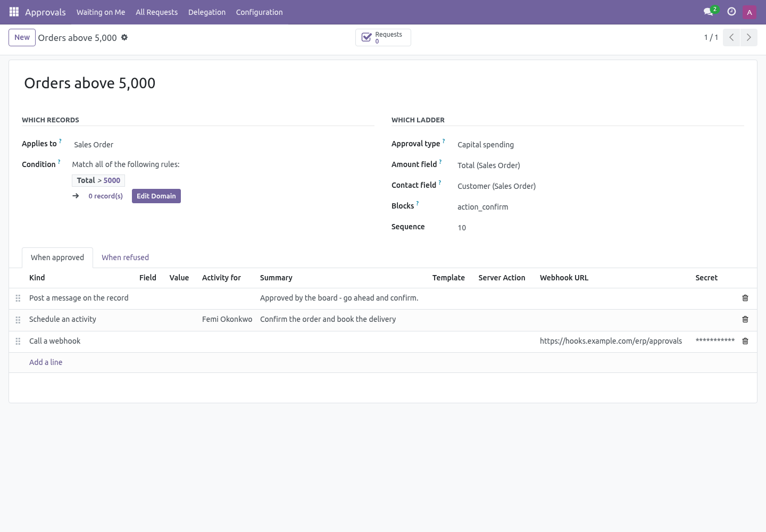
Task: Edit the 'Orders above 5,000' title field
Action: 383,83
